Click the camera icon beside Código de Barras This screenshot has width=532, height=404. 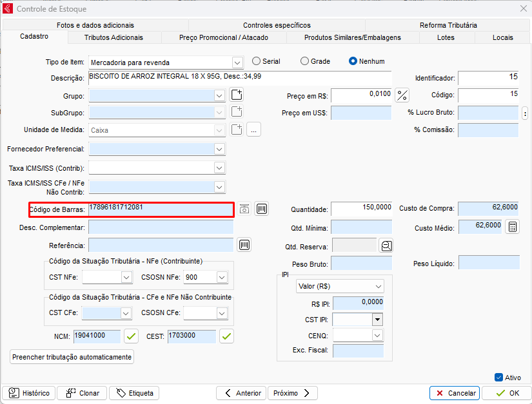[x=244, y=209]
